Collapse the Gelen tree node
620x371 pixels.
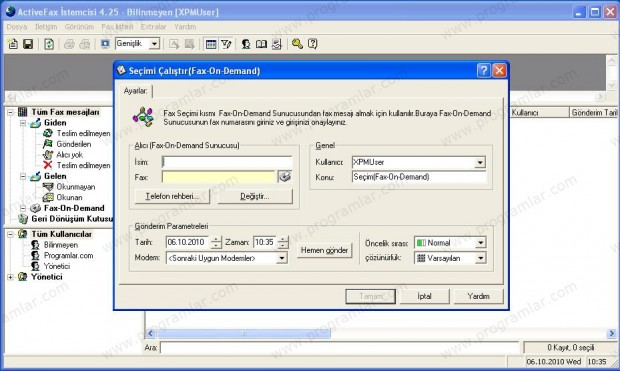pyautogui.click(x=23, y=176)
